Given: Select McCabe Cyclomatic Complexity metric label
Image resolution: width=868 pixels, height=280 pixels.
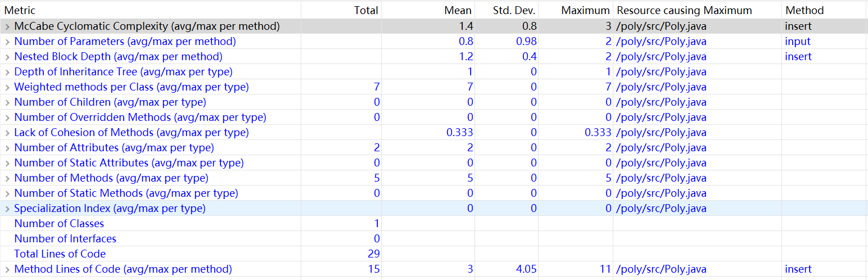Looking at the screenshot, I should pyautogui.click(x=147, y=26).
